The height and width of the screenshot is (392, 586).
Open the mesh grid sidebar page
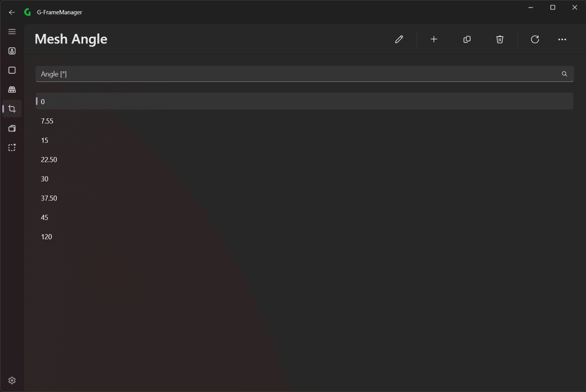click(x=12, y=90)
